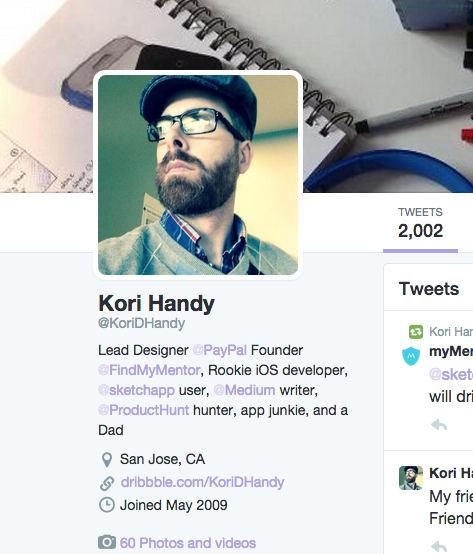473x554 pixels.
Task: Select the Tweets 2,002 tab
Action: tap(420, 226)
